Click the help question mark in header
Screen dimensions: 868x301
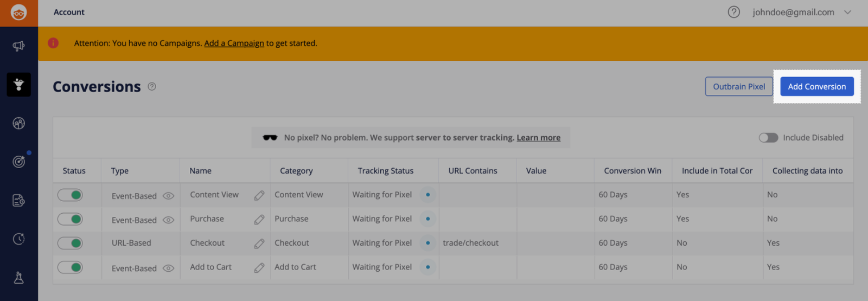pyautogui.click(x=733, y=12)
